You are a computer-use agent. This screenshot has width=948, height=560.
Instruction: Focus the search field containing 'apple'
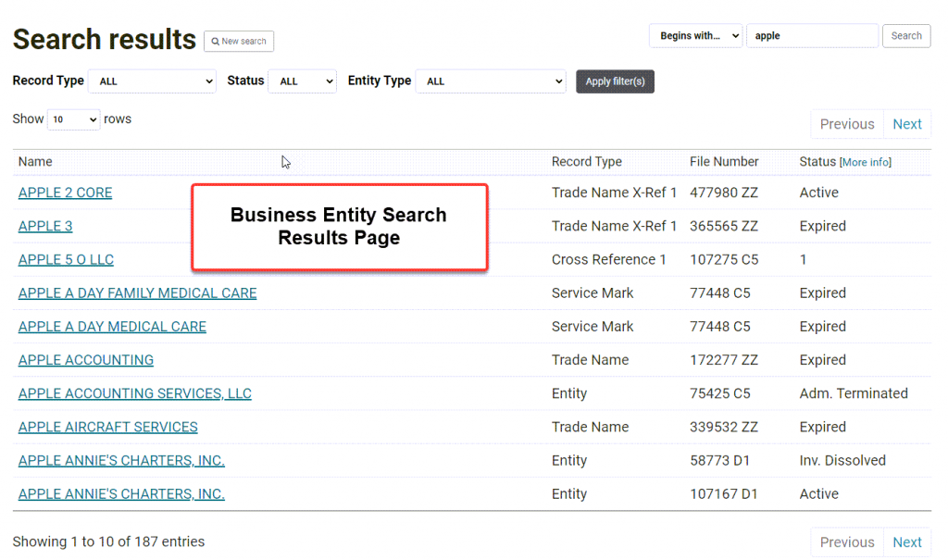point(812,36)
